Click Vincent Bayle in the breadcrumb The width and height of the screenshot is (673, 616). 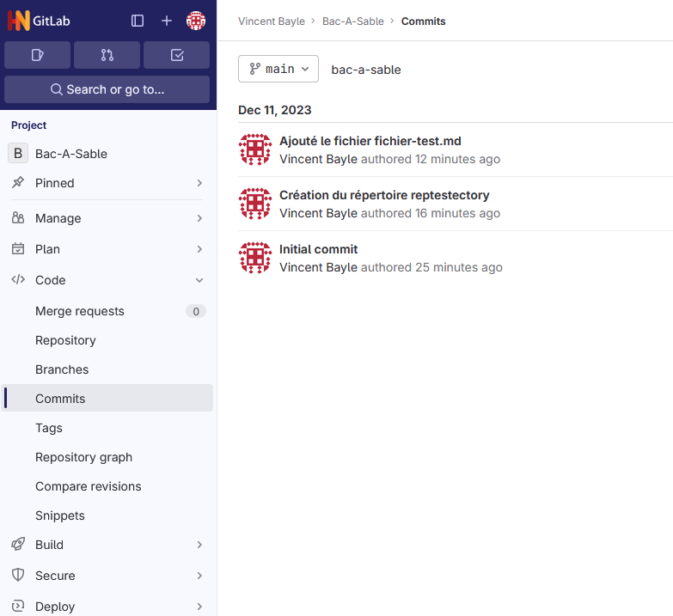click(272, 21)
